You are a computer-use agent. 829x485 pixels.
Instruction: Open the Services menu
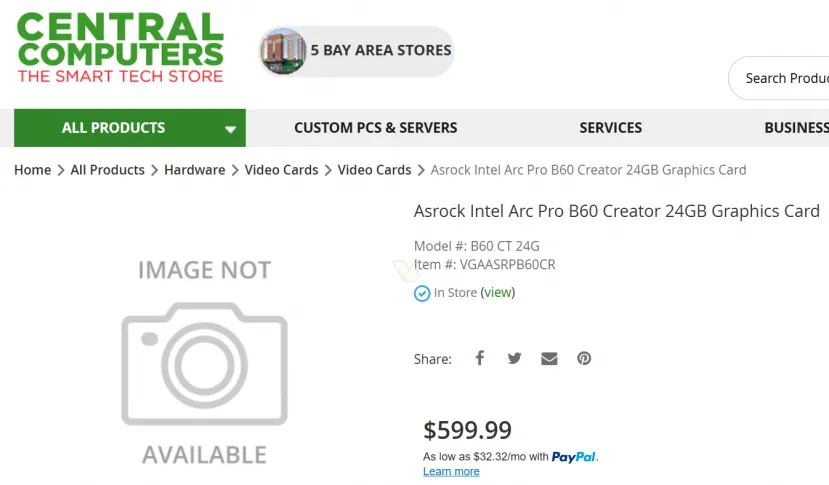tap(610, 128)
